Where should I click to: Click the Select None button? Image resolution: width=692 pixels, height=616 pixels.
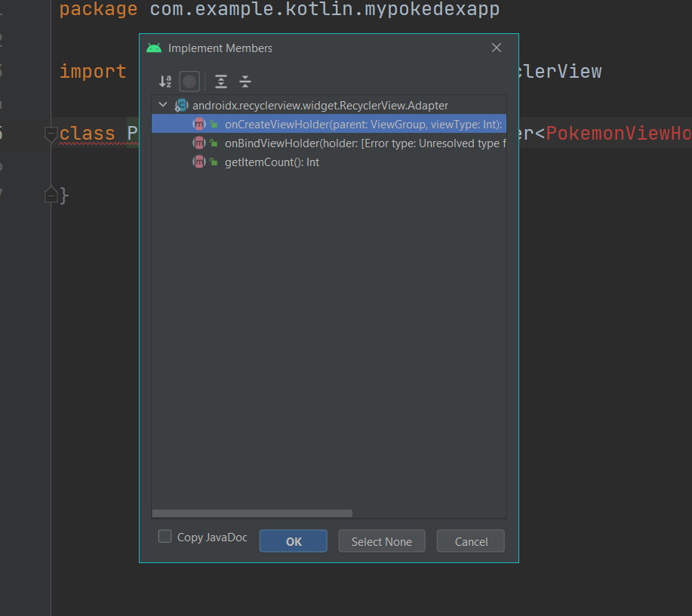pyautogui.click(x=382, y=541)
